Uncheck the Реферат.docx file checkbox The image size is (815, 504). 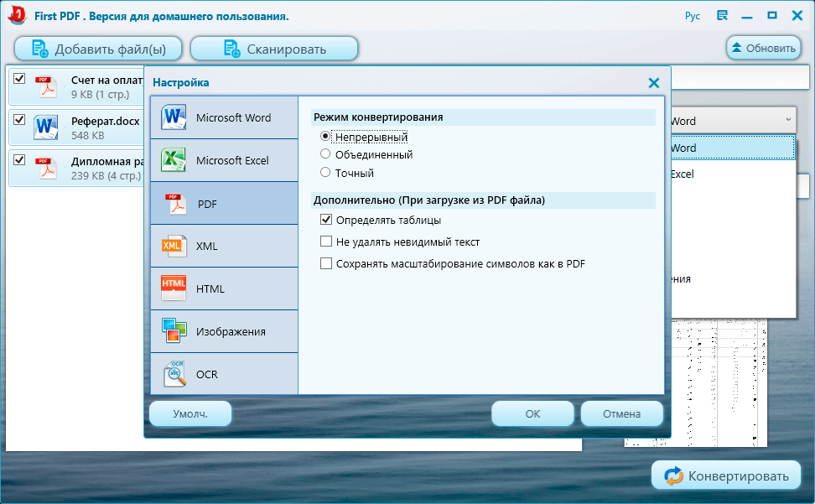pyautogui.click(x=19, y=120)
